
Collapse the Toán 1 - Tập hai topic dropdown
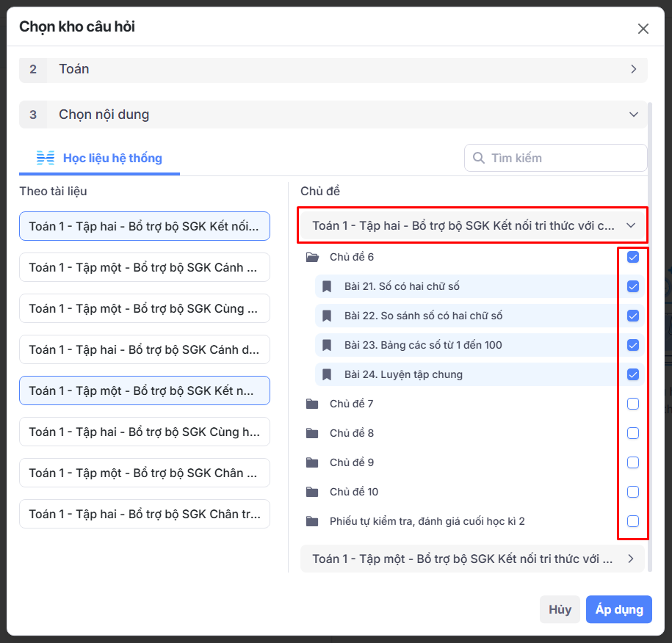pos(630,225)
